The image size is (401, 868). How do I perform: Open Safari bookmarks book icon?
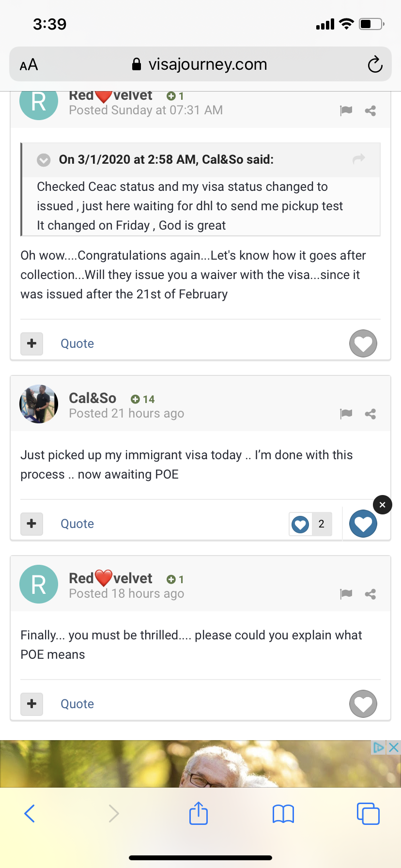283,814
